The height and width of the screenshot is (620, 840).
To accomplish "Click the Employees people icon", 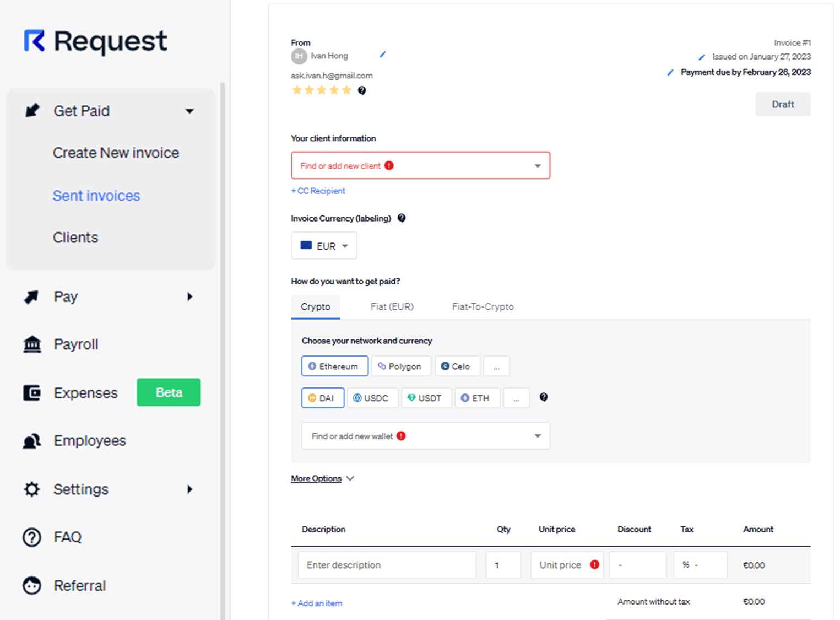I will [32, 441].
